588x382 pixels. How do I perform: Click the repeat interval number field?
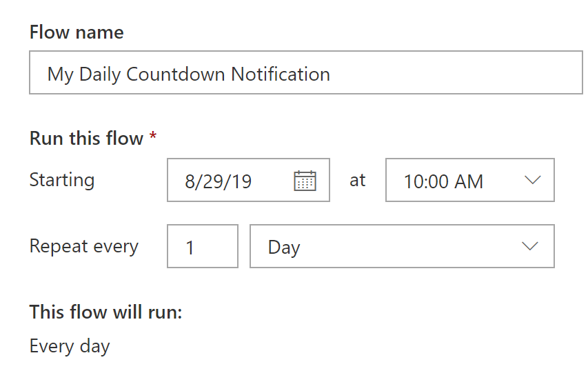click(203, 246)
